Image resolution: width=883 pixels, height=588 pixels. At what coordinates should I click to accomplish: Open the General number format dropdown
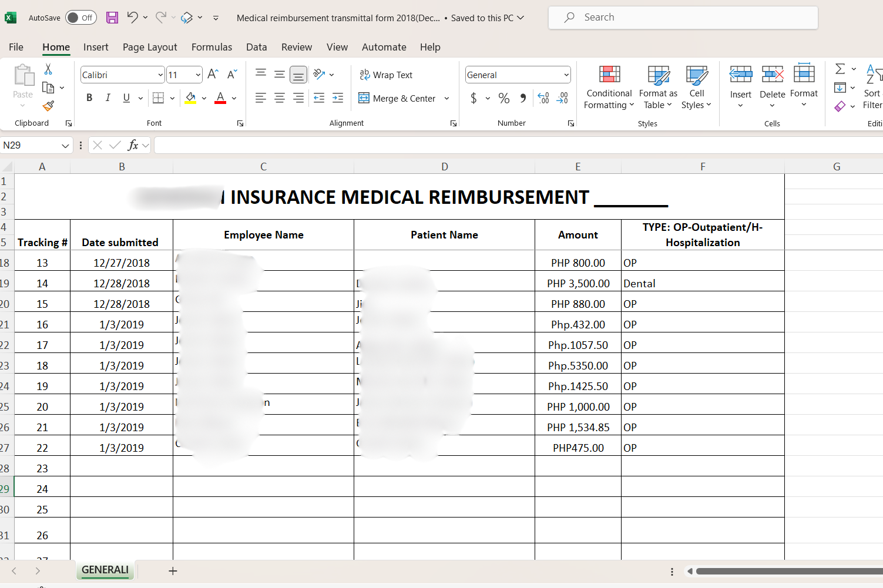[566, 75]
